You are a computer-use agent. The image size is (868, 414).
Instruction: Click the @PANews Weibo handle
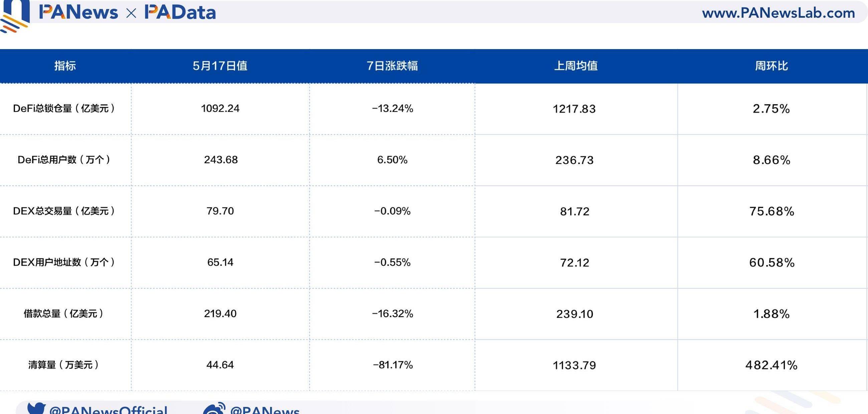[264, 410]
